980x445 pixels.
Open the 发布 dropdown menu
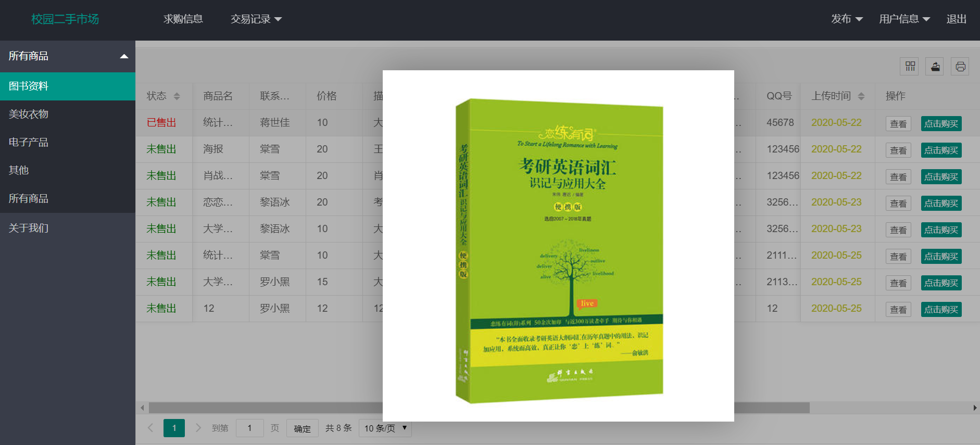click(x=847, y=19)
